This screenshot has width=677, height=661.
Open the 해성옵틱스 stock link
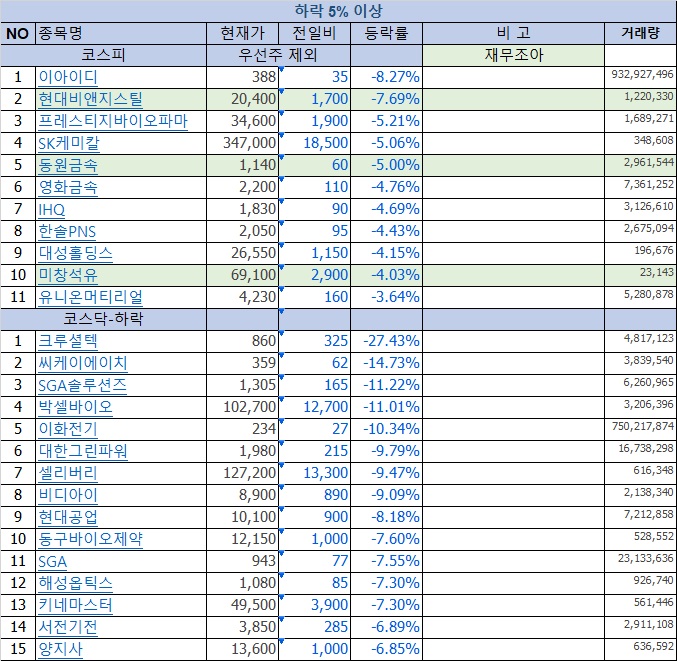76,584
